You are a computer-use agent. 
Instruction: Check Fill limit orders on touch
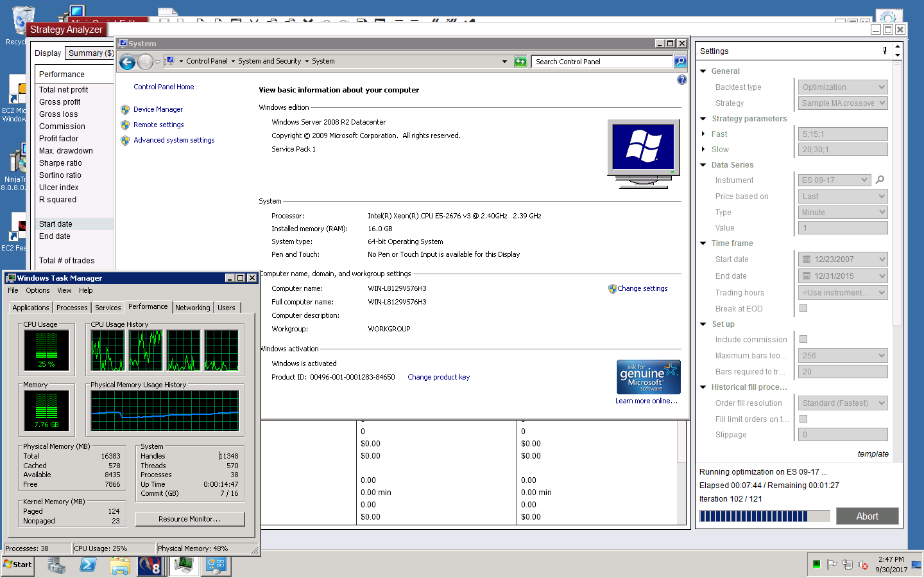tap(803, 419)
